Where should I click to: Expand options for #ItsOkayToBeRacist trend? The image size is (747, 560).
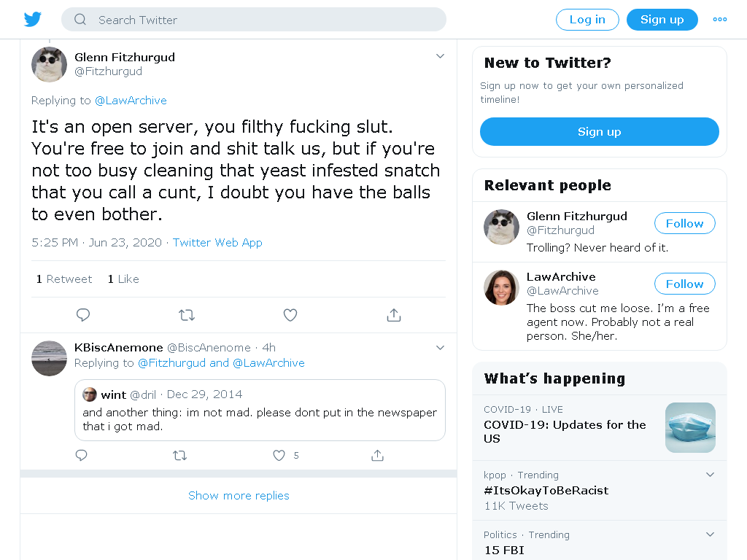pos(710,474)
